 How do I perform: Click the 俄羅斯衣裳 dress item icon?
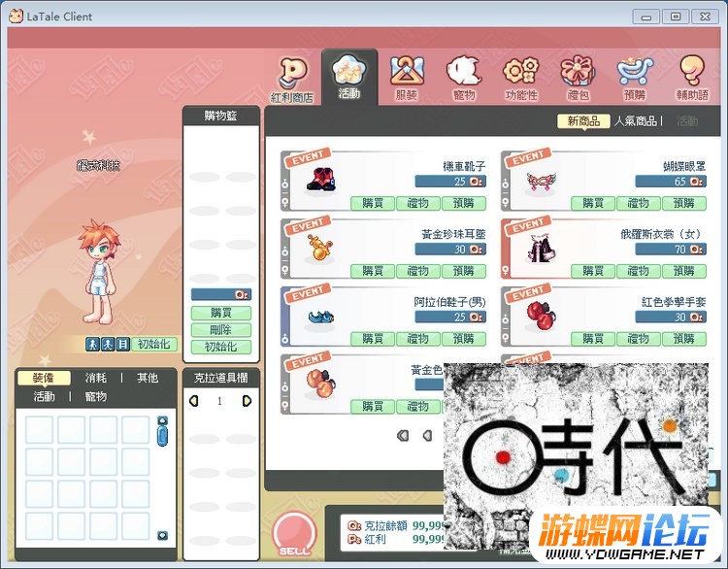coord(542,248)
